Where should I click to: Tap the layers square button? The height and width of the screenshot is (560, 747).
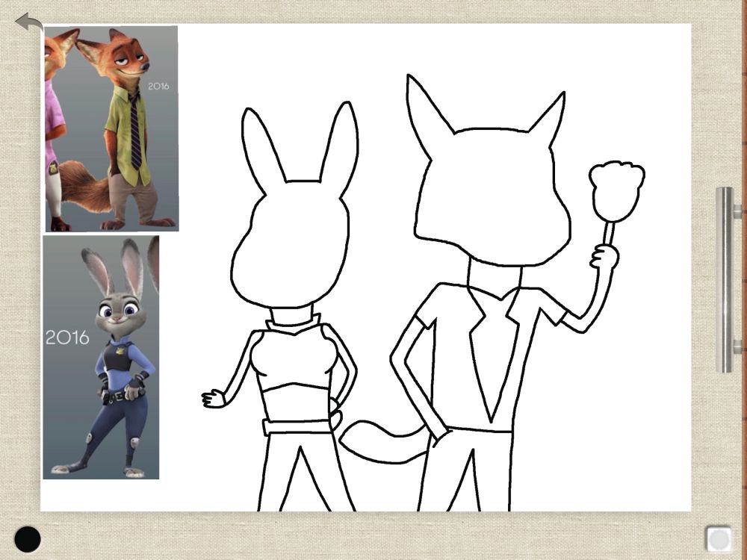[x=719, y=539]
